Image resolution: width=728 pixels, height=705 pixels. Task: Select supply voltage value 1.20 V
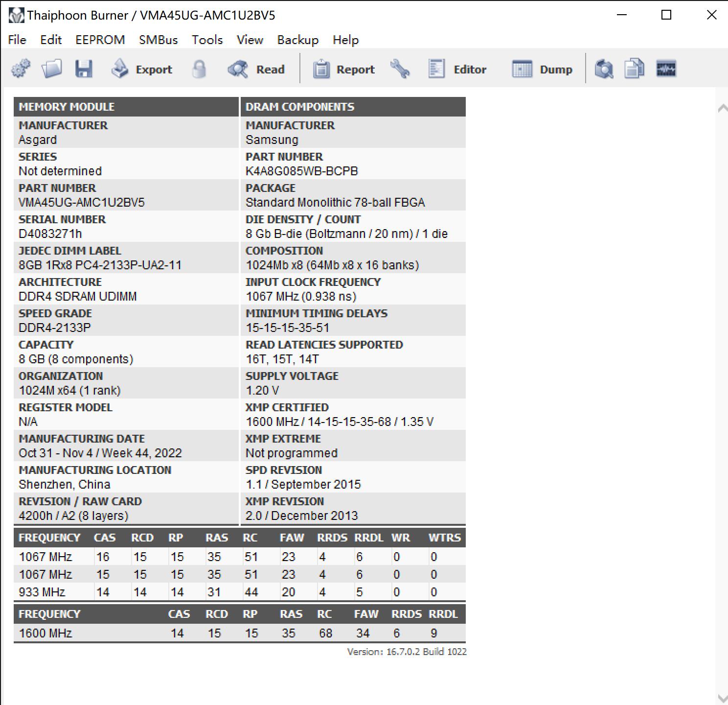click(262, 390)
